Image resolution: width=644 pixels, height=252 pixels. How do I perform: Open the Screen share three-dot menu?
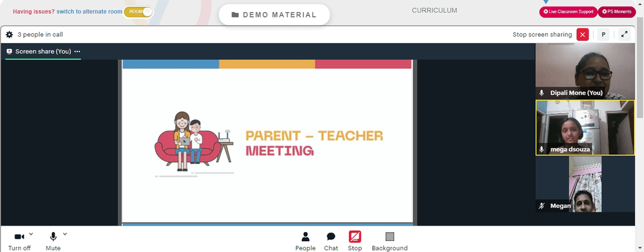click(77, 51)
